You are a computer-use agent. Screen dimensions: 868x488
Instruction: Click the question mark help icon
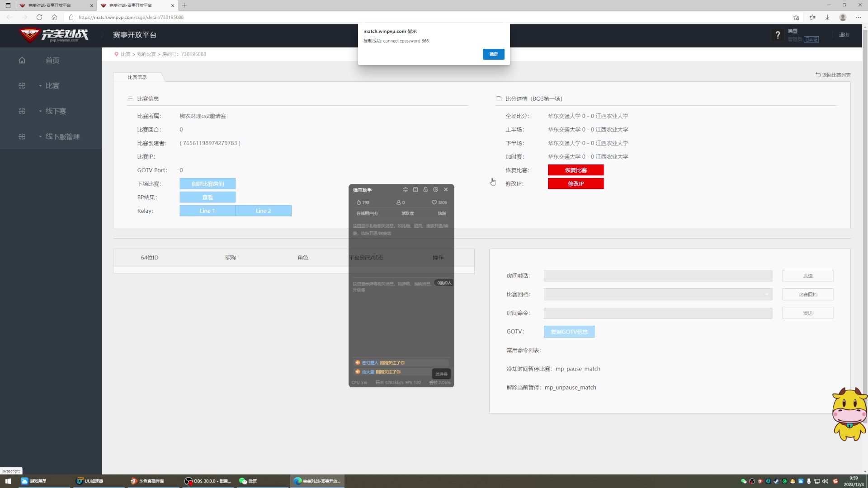778,35
